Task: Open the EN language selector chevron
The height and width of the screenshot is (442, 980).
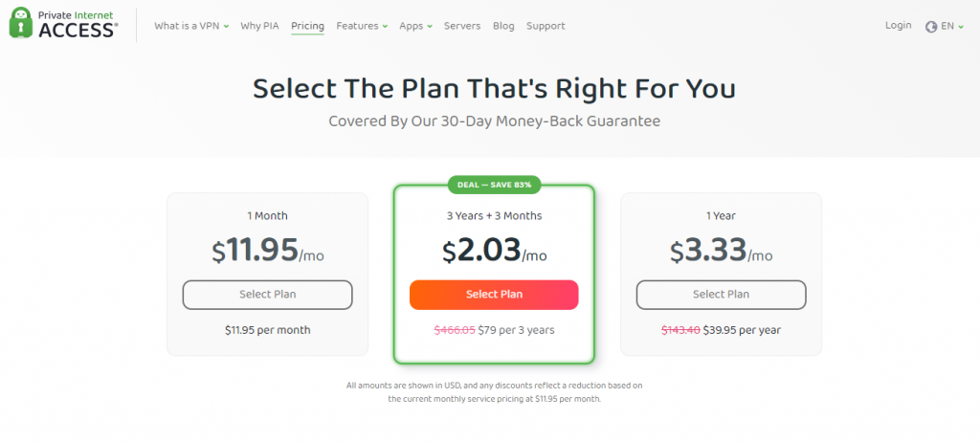Action: click(x=961, y=26)
